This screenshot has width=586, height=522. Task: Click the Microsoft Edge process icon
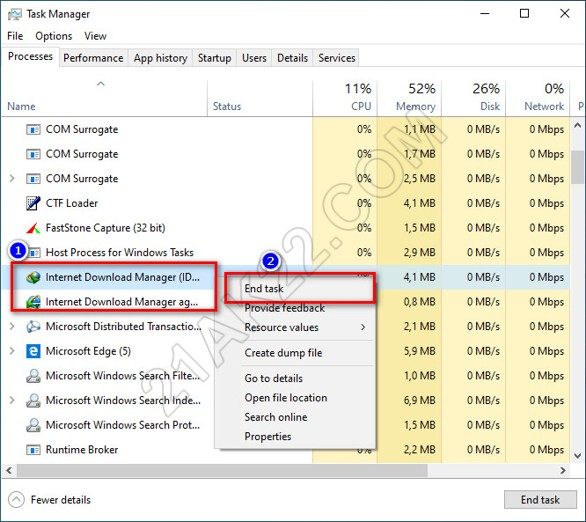[33, 351]
